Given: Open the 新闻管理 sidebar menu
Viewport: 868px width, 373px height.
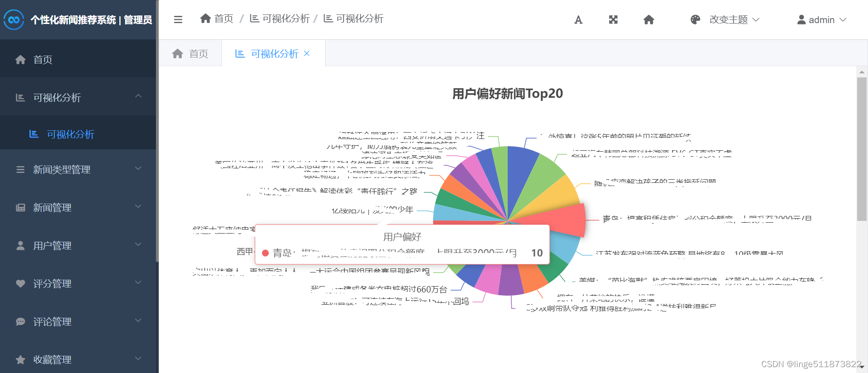Looking at the screenshot, I should (78, 207).
